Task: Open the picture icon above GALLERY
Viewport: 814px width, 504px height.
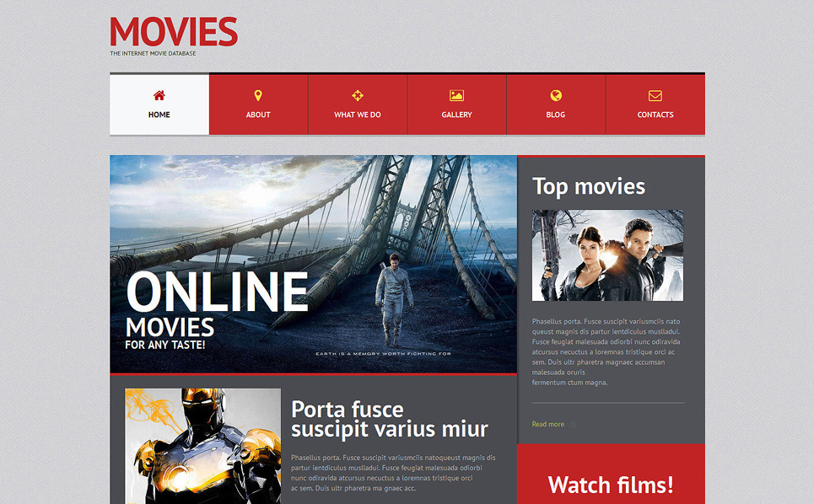Action: 456,95
